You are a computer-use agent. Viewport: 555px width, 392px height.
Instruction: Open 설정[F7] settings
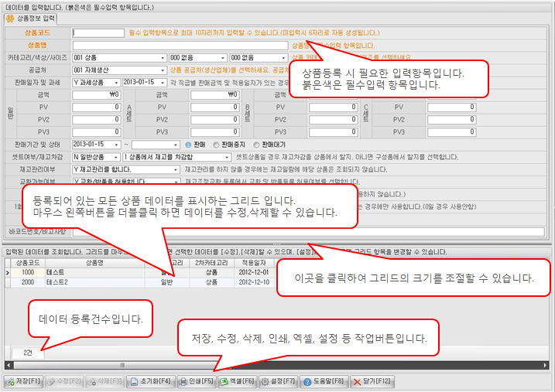tap(278, 382)
